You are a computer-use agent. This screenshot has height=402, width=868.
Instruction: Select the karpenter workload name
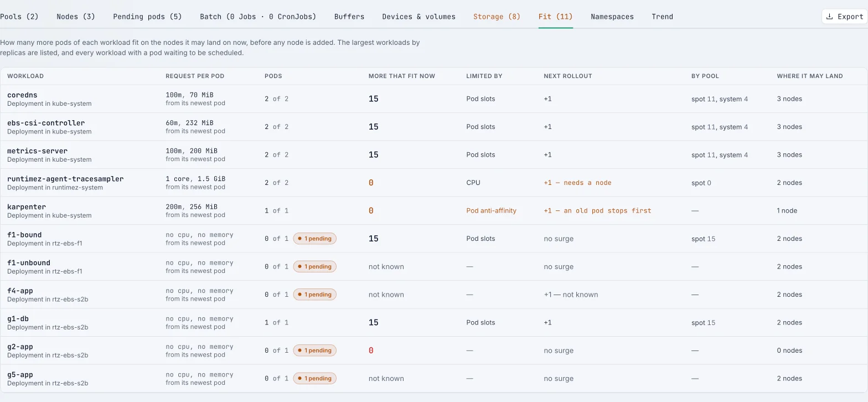tap(27, 207)
